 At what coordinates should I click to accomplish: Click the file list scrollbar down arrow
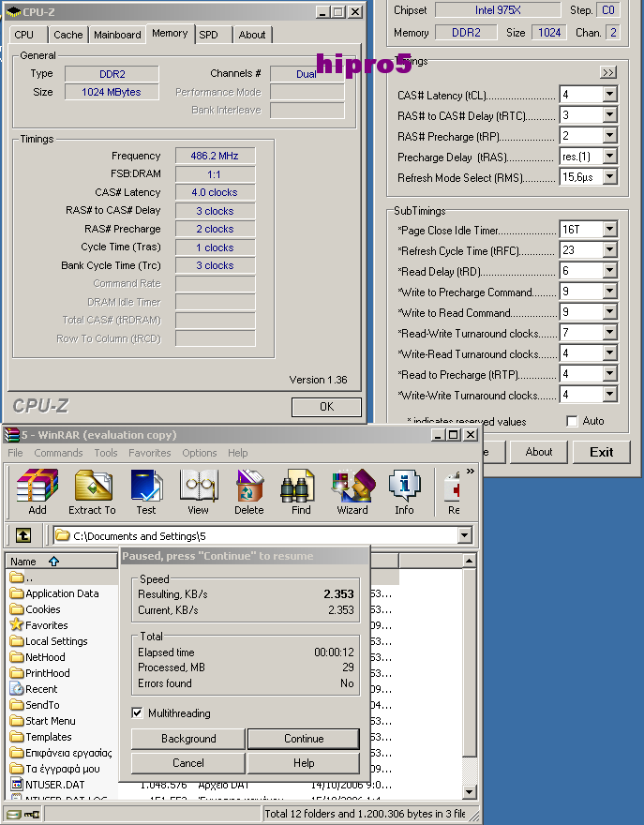point(470,791)
